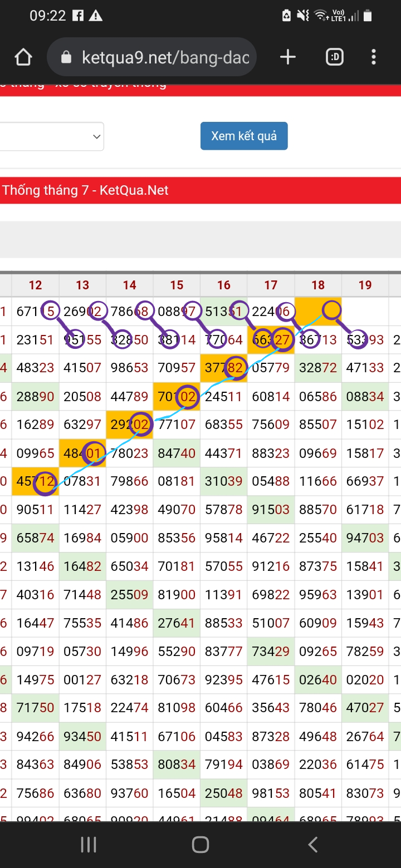Viewport: 401px width, 868px height.
Task: Tap the ketqua9.net address bar URL
Action: tap(165, 57)
